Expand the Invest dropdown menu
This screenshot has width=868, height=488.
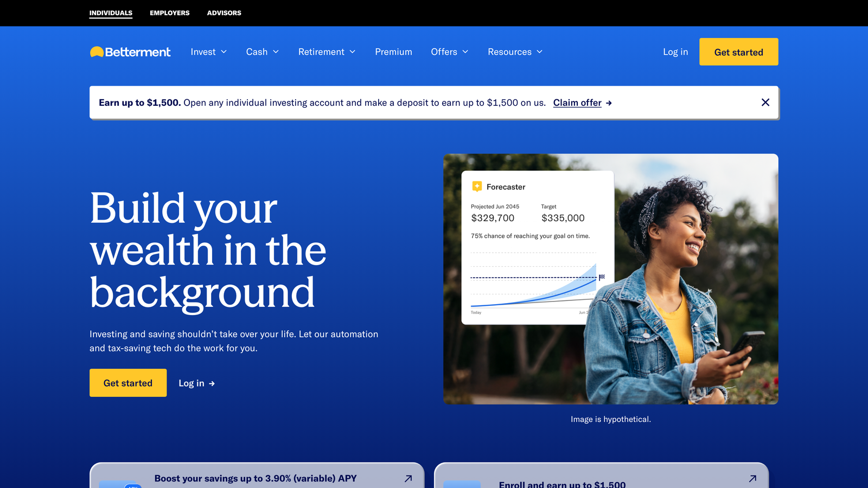208,52
